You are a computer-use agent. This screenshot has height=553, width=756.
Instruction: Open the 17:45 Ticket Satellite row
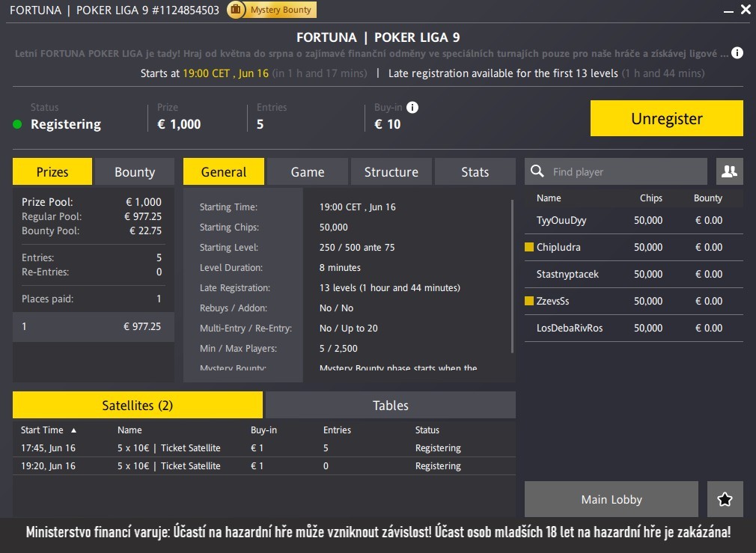click(x=263, y=448)
